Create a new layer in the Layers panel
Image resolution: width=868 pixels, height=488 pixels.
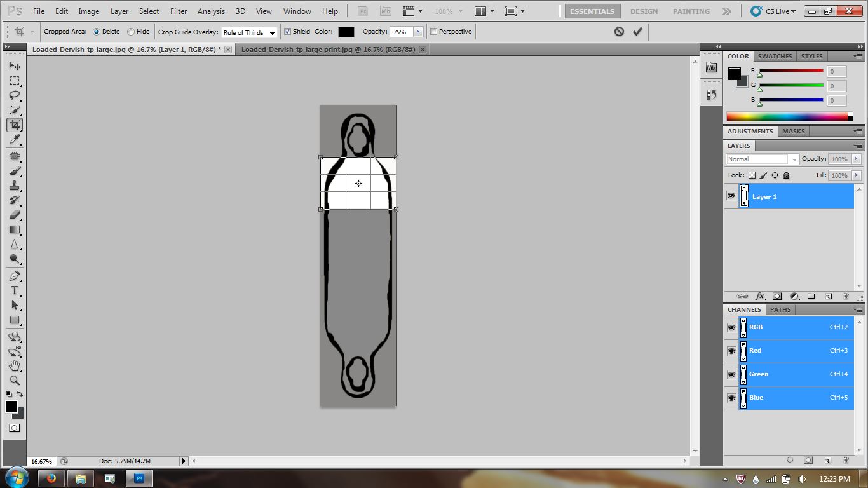[x=829, y=296]
